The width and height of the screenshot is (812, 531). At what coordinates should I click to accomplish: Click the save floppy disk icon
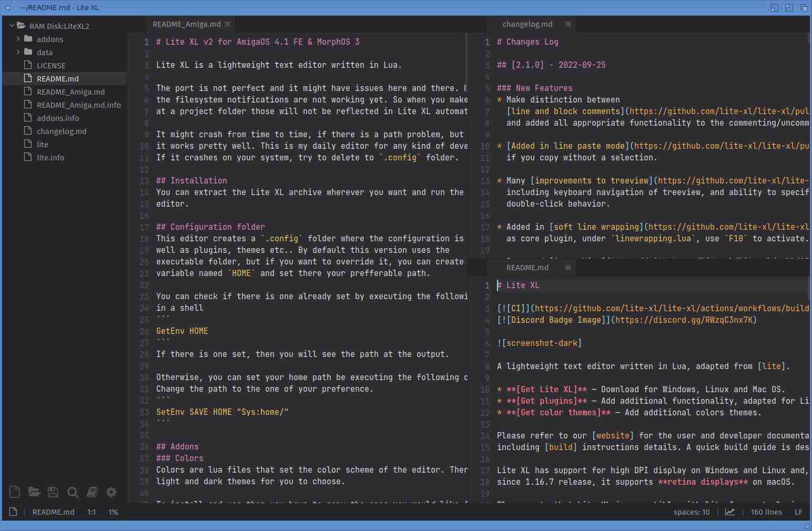pos(53,492)
